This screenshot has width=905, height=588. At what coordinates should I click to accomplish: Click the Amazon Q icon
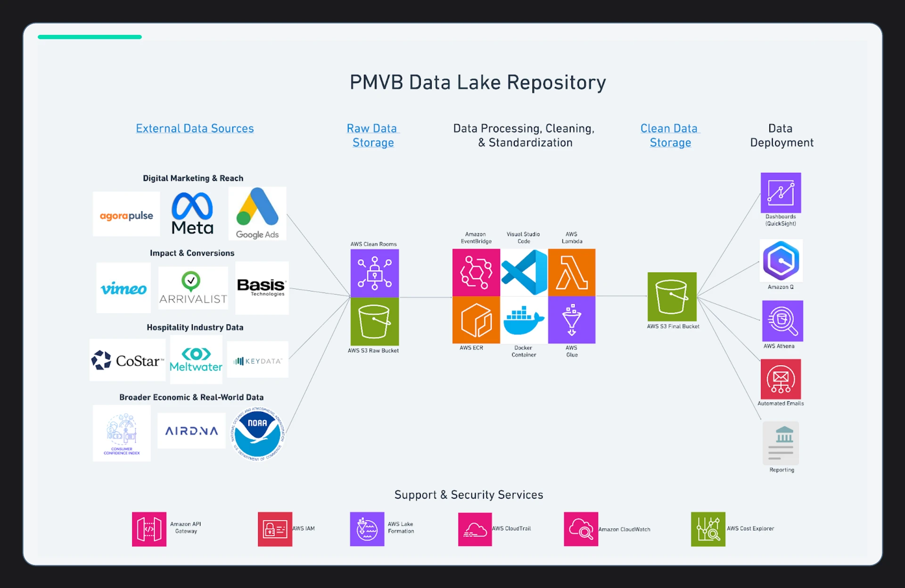pos(781,261)
